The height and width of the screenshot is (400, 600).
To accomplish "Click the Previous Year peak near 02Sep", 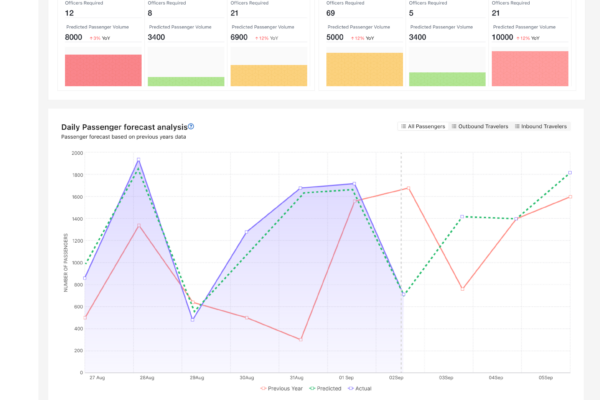I will tap(409, 188).
